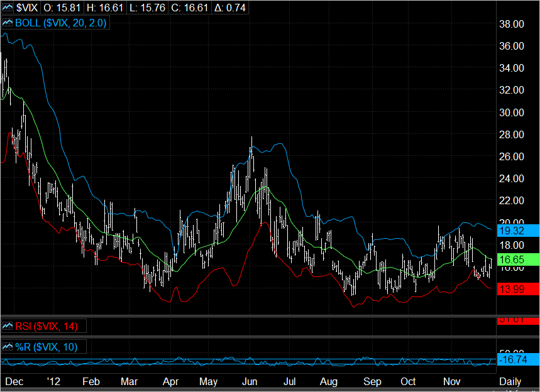Click the RSI study chart icon
The image size is (540, 392).
click(x=8, y=325)
